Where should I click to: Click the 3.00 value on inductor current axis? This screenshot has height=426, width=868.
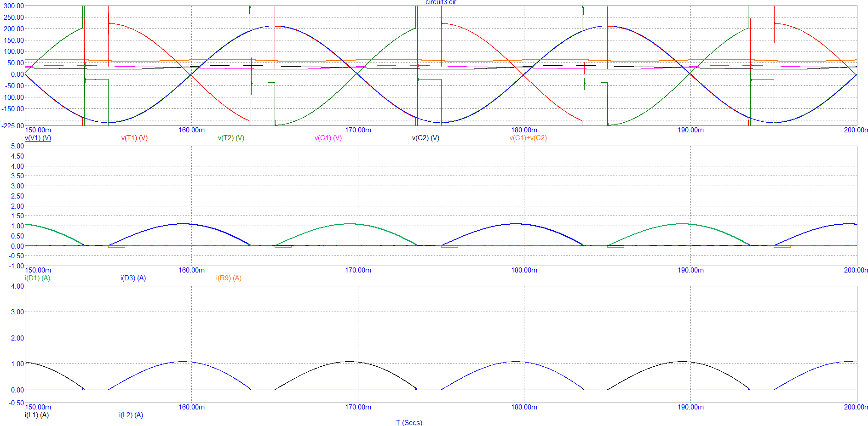[17, 312]
